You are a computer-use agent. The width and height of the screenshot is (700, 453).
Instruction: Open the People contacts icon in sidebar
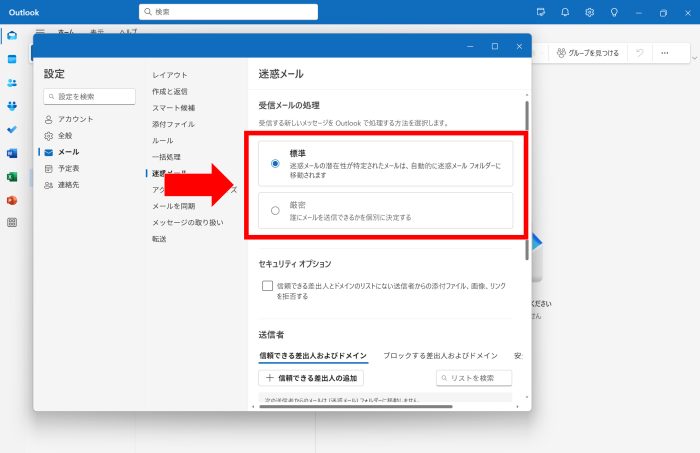12,83
